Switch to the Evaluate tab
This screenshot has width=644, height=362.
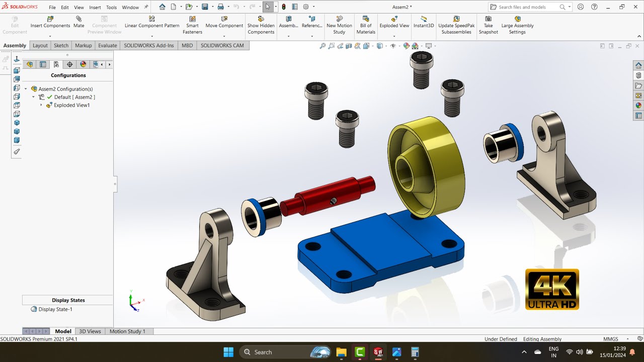(x=107, y=45)
